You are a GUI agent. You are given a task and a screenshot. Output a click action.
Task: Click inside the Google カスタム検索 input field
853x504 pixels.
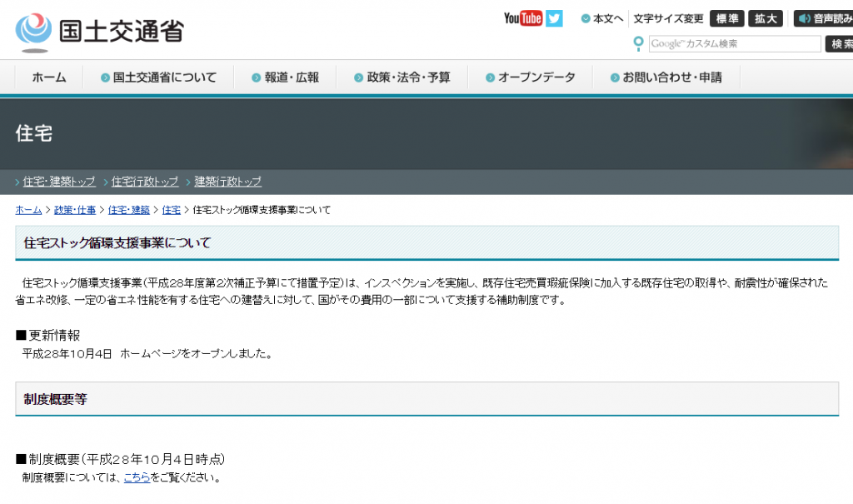point(736,43)
